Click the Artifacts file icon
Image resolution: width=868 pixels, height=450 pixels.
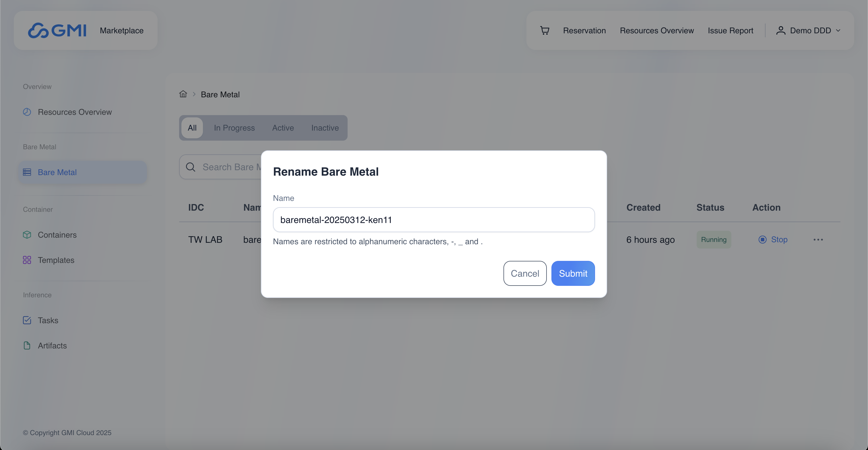pos(27,346)
